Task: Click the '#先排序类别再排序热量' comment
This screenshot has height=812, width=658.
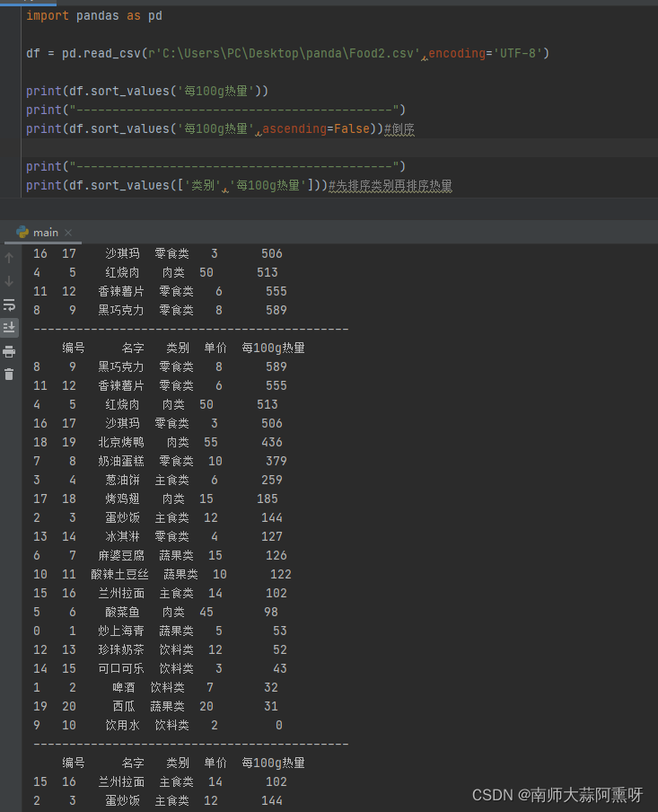Action: (390, 185)
